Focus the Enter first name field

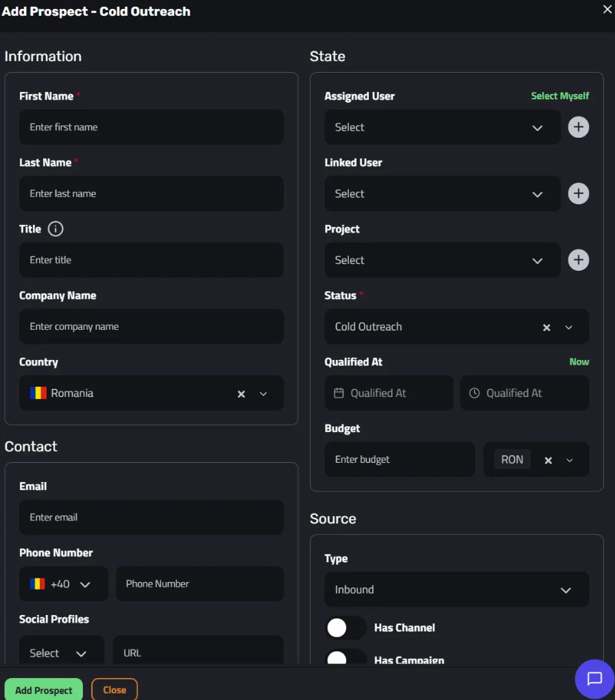pyautogui.click(x=152, y=128)
